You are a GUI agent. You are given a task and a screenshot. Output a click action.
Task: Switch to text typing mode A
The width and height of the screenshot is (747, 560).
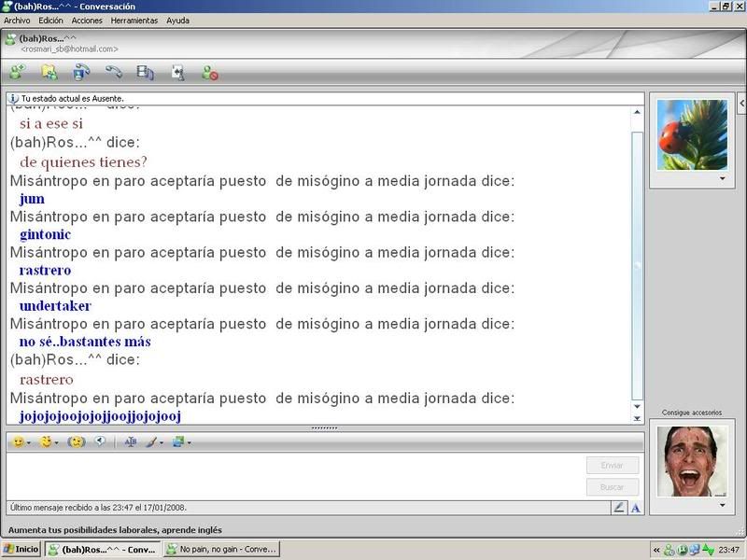(636, 508)
